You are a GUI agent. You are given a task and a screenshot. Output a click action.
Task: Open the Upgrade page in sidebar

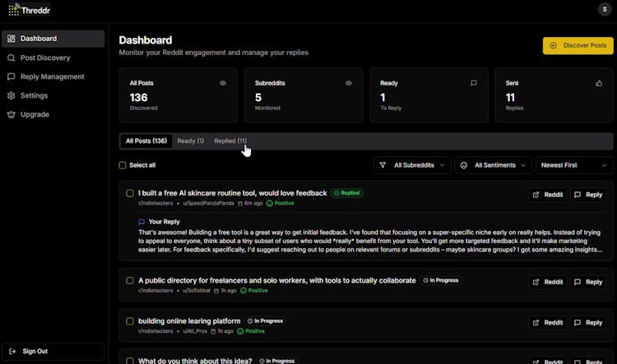[x=53, y=114]
